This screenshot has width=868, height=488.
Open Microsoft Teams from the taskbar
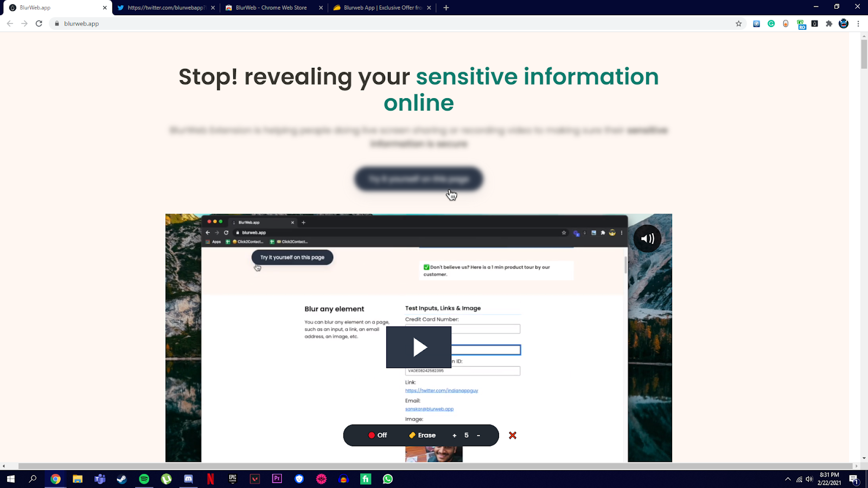pyautogui.click(x=100, y=479)
